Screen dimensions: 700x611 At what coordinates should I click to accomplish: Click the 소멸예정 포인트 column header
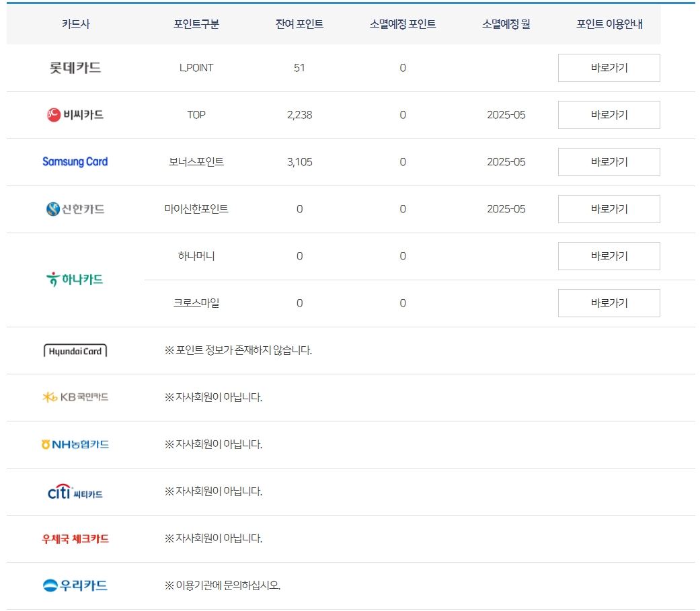(x=403, y=24)
